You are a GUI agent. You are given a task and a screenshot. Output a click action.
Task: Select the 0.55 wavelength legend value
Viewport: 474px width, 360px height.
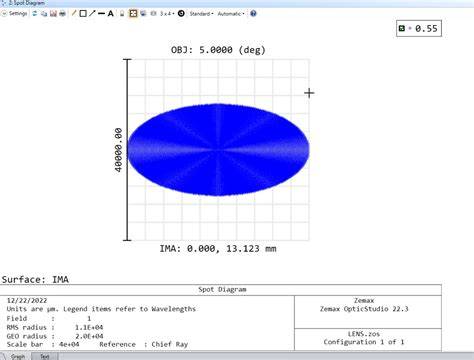point(426,29)
